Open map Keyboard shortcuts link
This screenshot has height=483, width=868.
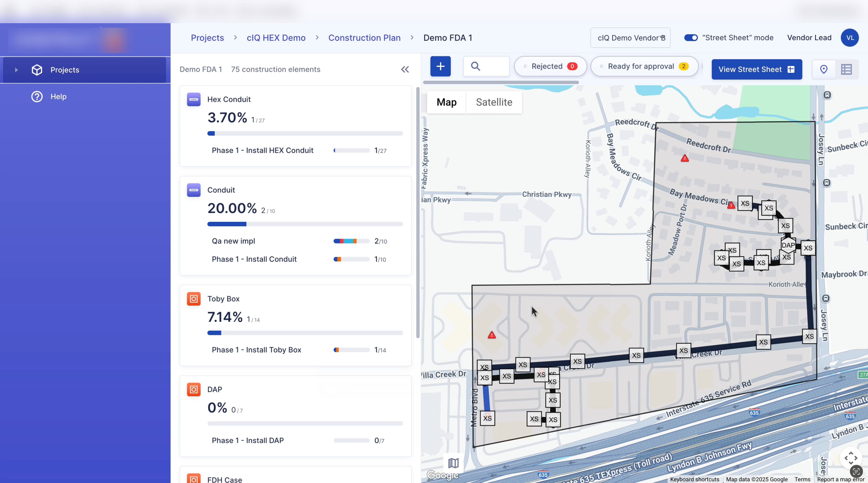pyautogui.click(x=694, y=479)
